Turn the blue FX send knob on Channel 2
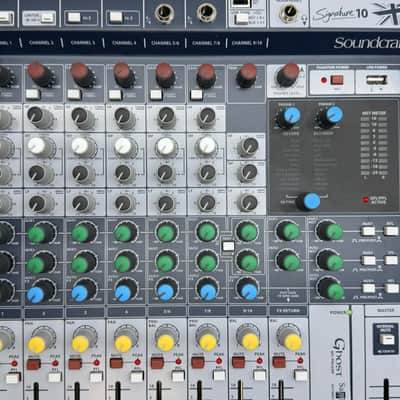 [40, 292]
